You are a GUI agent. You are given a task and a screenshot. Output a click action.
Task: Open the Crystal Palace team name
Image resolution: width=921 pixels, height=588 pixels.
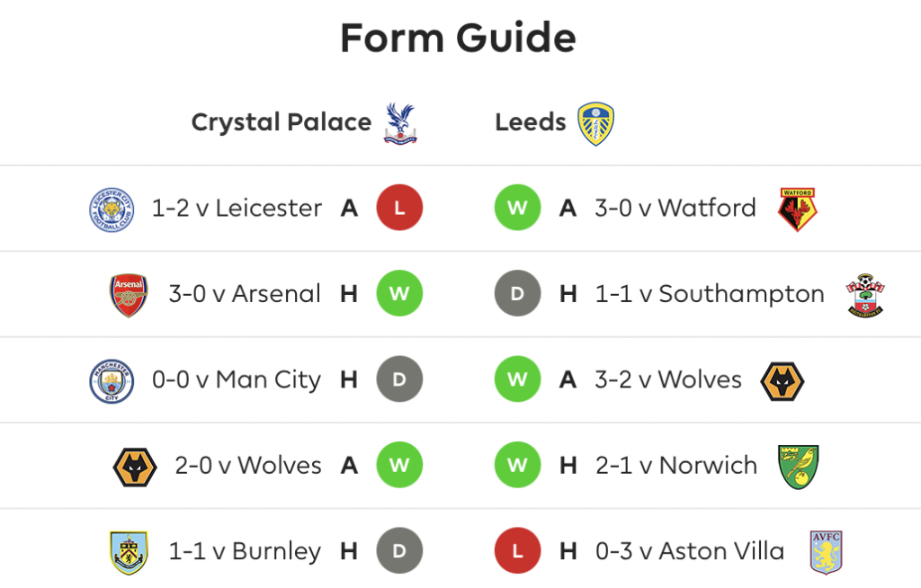coord(282,123)
